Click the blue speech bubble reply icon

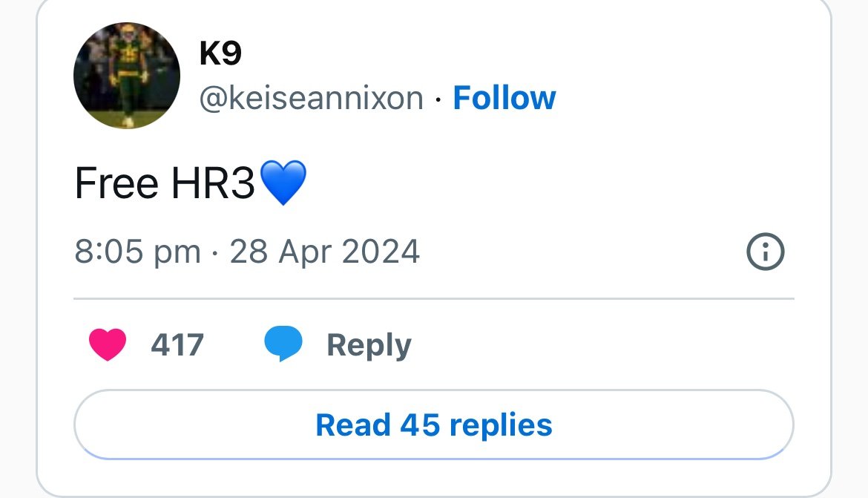coord(283,345)
